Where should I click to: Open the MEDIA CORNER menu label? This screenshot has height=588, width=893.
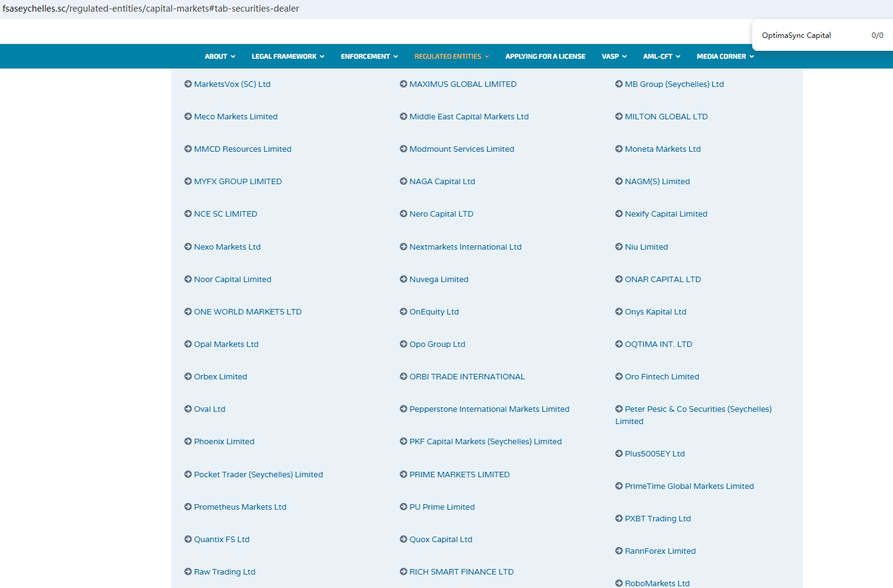point(721,56)
